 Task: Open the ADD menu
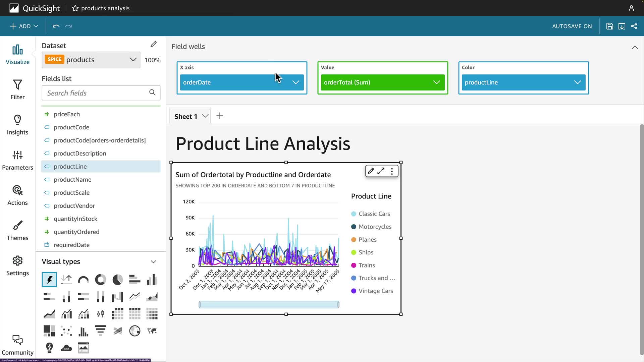pyautogui.click(x=24, y=26)
